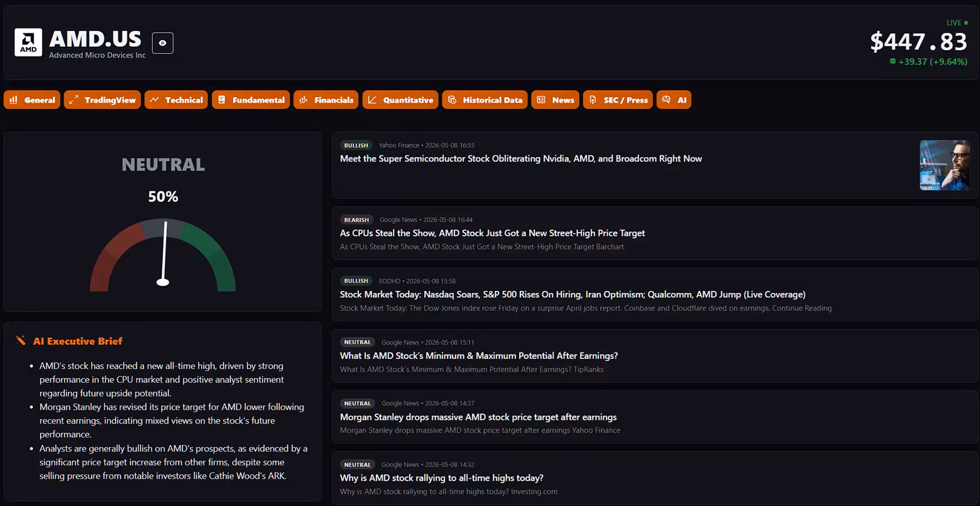Open the Technical tab
Viewport: 980px width, 506px height.
point(176,100)
